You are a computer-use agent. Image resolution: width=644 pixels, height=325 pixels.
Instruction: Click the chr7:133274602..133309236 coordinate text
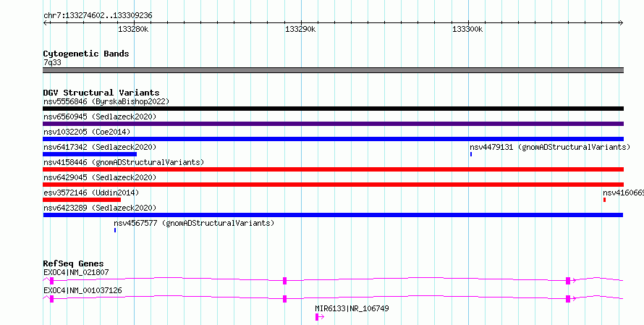[x=98, y=16]
